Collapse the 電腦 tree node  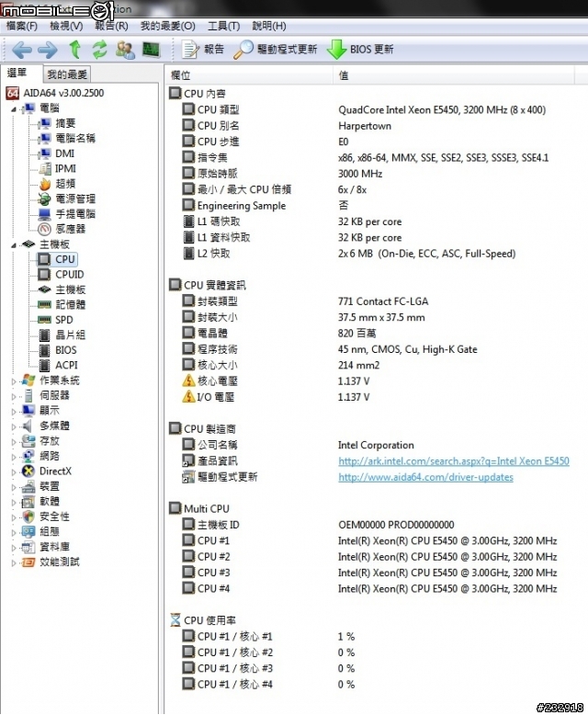point(14,109)
